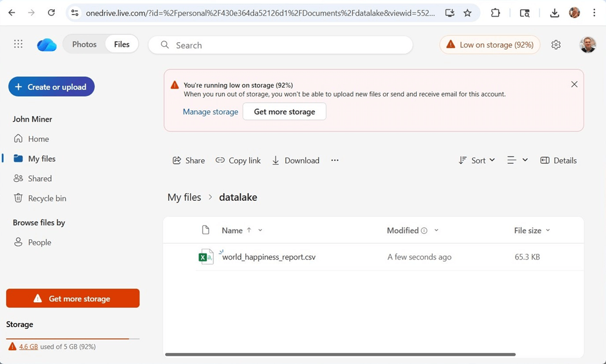Open the Microsoft app launcher grid
Screen dimensions: 606x364
click(x=18, y=44)
